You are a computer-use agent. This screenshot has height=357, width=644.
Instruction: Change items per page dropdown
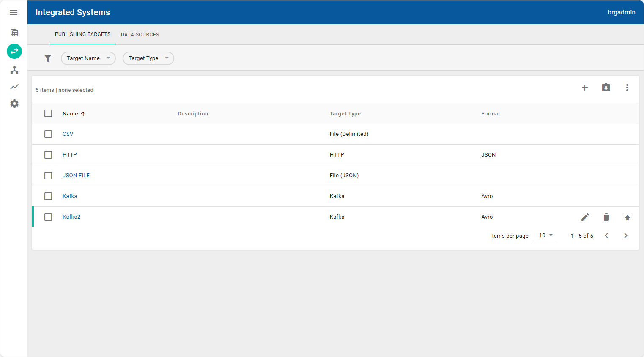coord(545,235)
